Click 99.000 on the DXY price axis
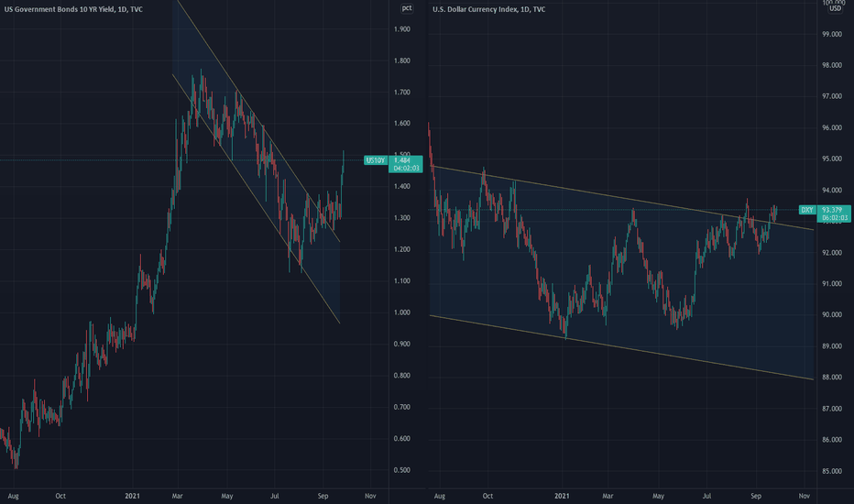This screenshot has height=504, width=854. pos(832,34)
